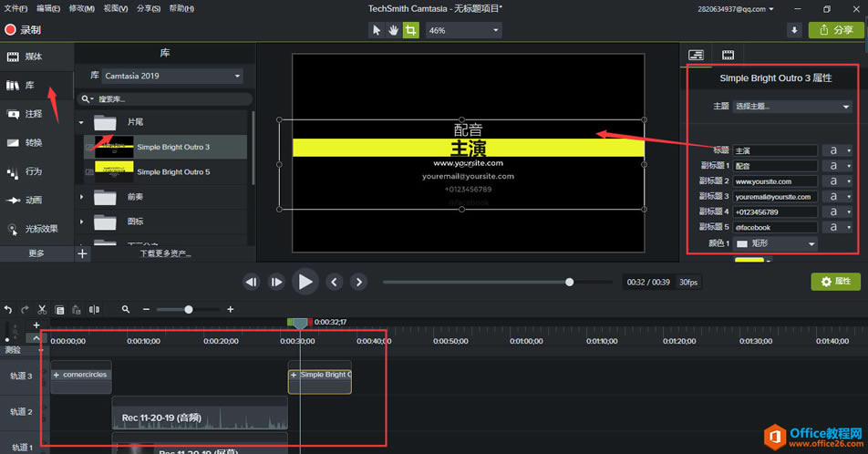This screenshot has height=454, width=868.
Task: Open font dropdown for 标题 row
Action: point(837,150)
